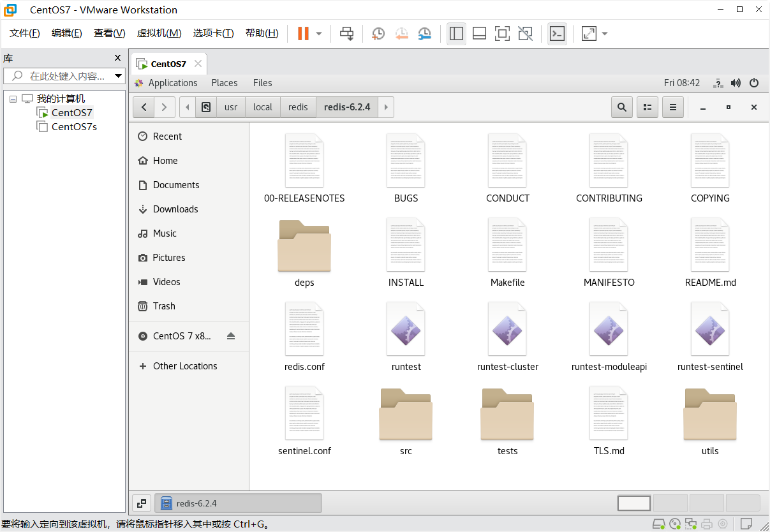The height and width of the screenshot is (532, 770).
Task: Open the 编辑(E) menu
Action: [x=67, y=33]
